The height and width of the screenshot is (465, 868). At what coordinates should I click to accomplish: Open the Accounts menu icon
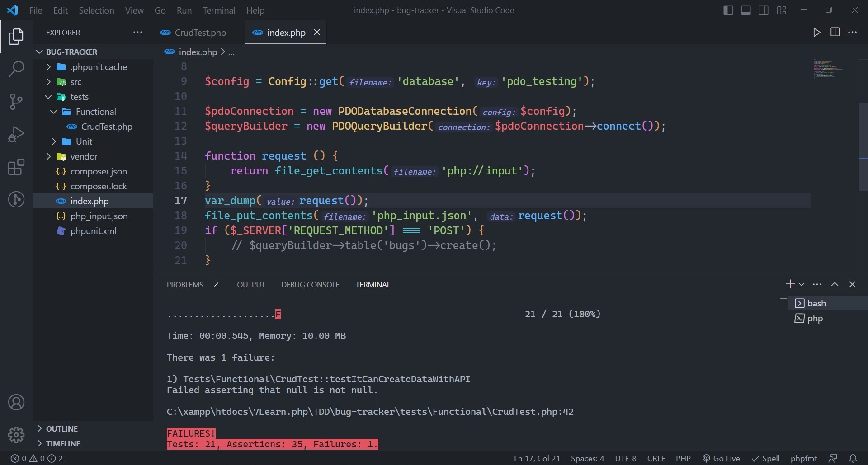click(16, 402)
